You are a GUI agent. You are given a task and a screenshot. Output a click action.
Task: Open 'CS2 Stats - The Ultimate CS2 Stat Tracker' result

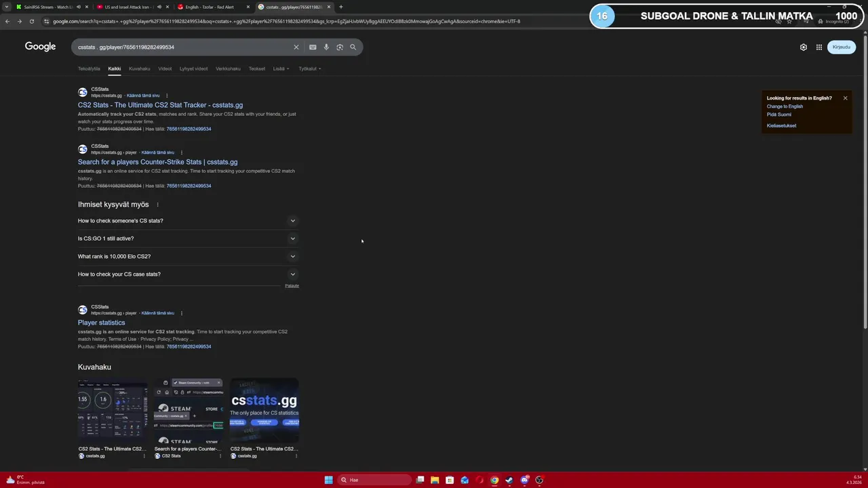(x=160, y=105)
